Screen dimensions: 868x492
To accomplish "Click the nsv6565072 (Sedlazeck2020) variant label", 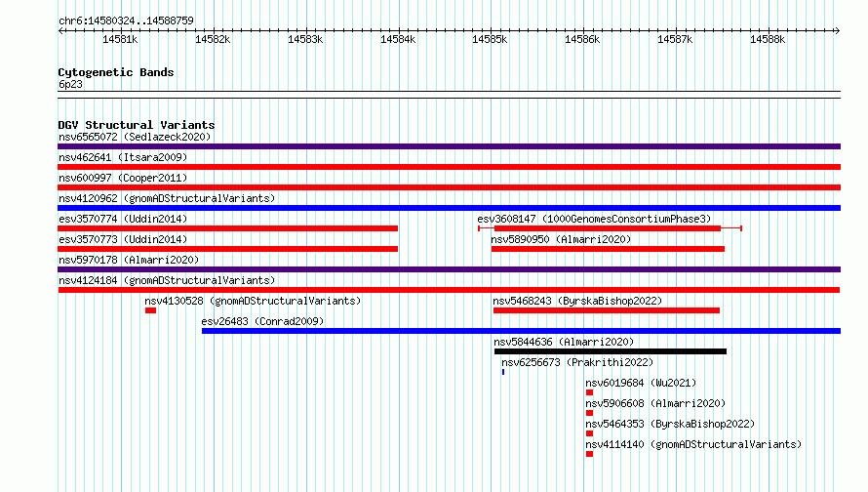I will tap(135, 137).
